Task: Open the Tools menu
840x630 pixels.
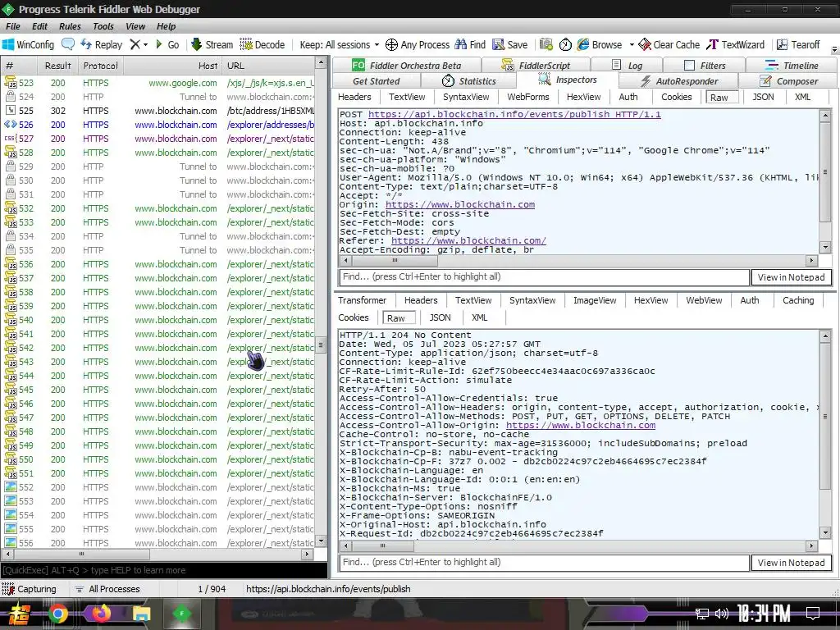Action: click(x=103, y=26)
